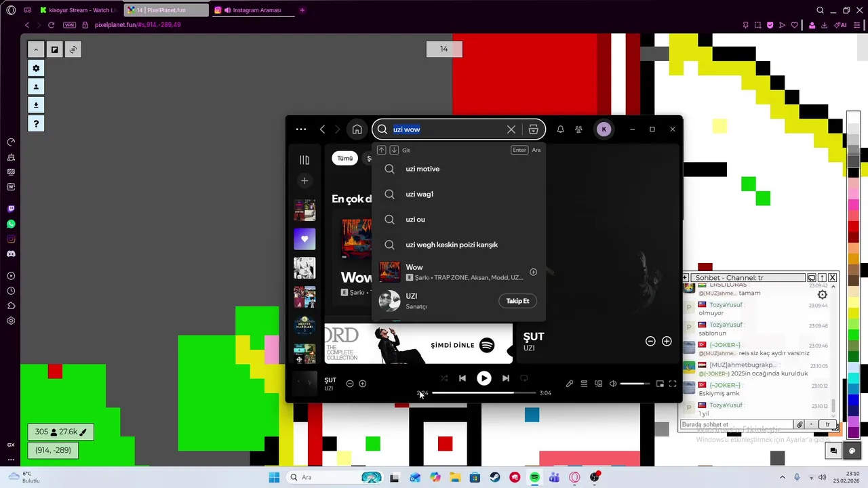The image size is (868, 488).
Task: Add ŞUT to Liked Songs in player bar
Action: (363, 384)
